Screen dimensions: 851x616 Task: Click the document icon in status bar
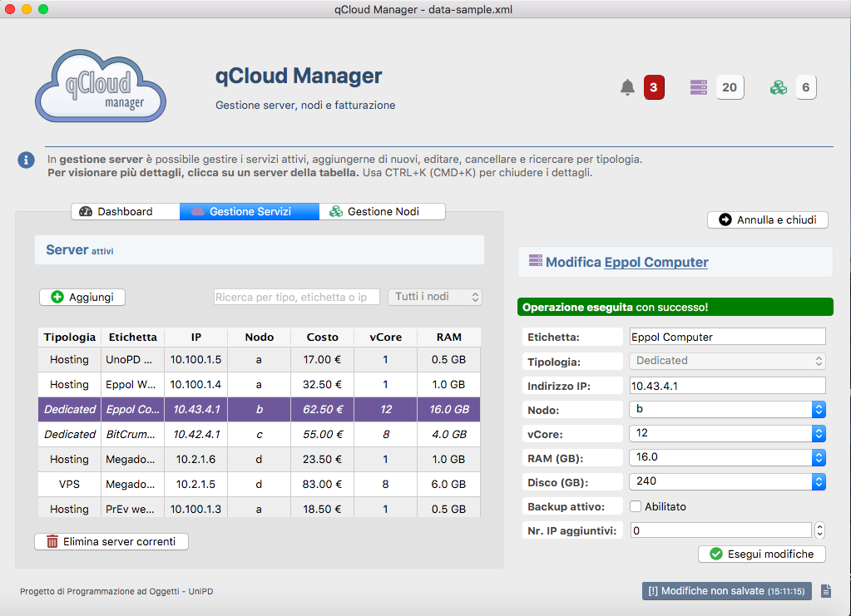coord(825,591)
